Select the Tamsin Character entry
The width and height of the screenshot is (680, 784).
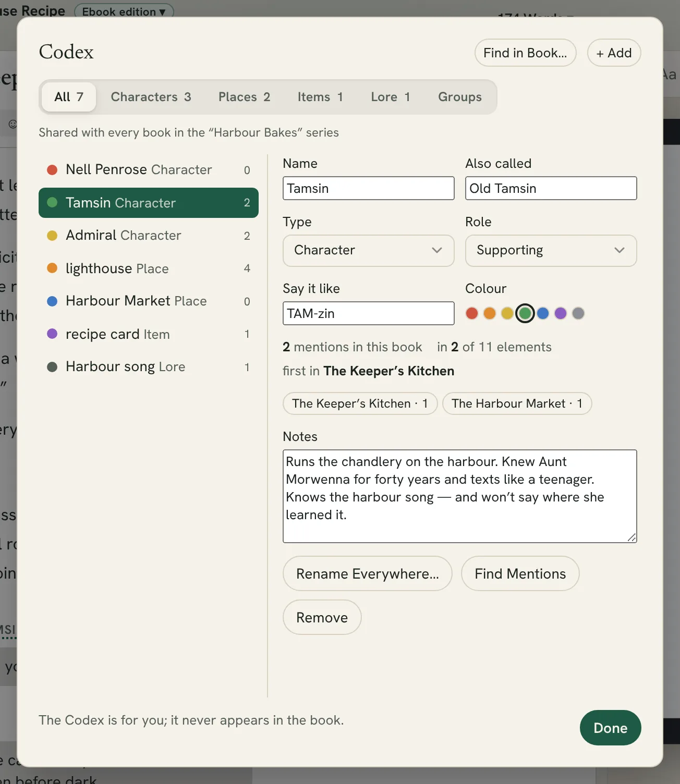pyautogui.click(x=149, y=203)
